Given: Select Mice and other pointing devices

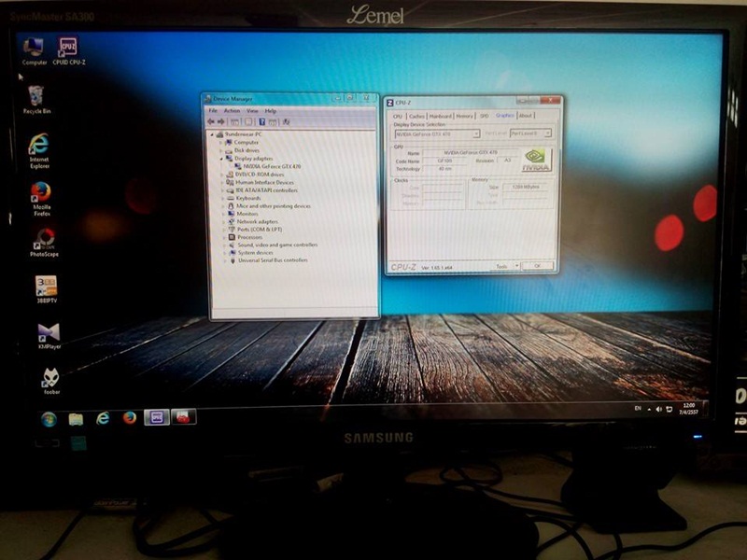Looking at the screenshot, I should click(274, 206).
